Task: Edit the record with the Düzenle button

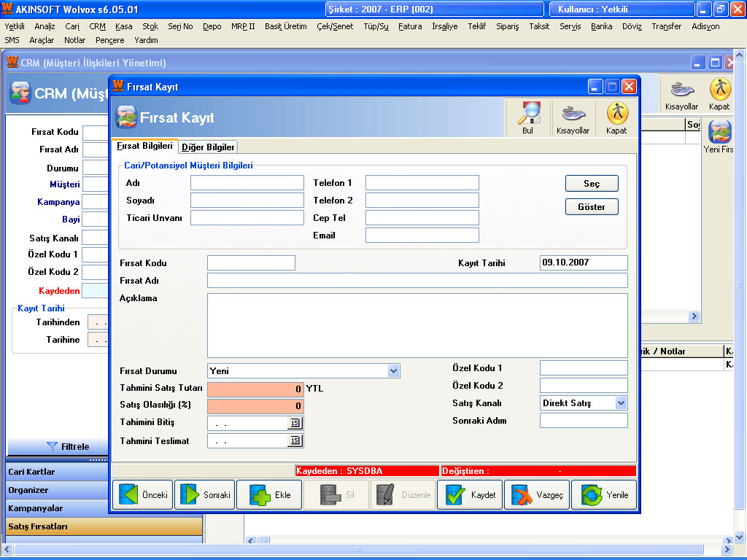Action: 403,495
